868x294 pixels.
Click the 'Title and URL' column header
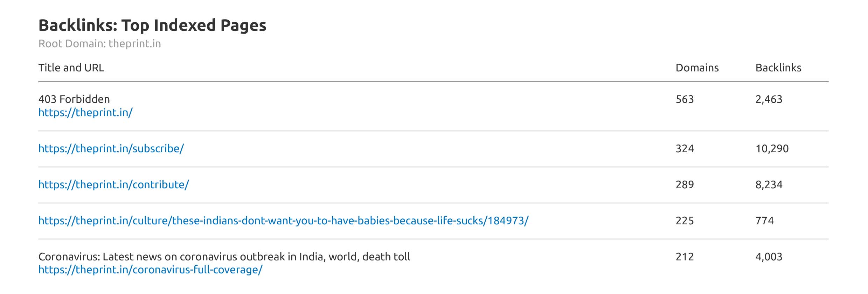pos(71,68)
